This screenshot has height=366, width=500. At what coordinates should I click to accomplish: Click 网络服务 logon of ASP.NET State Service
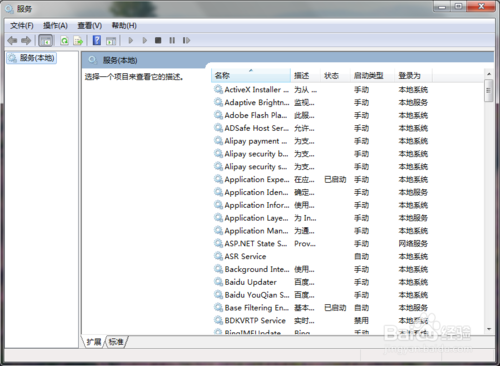413,243
